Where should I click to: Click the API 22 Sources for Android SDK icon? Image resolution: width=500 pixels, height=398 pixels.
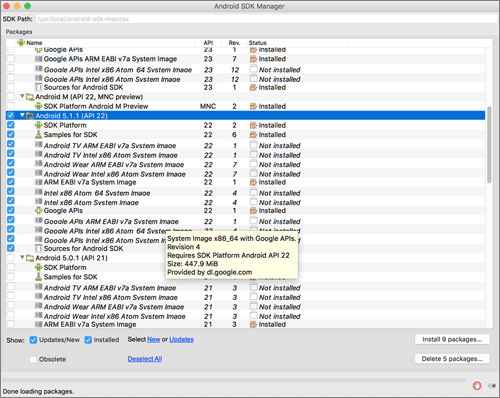pos(39,248)
